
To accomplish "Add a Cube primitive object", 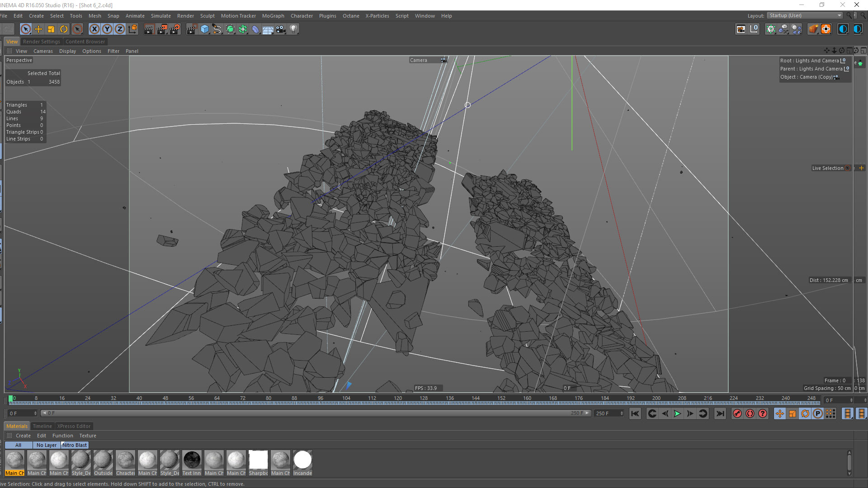I will point(205,29).
